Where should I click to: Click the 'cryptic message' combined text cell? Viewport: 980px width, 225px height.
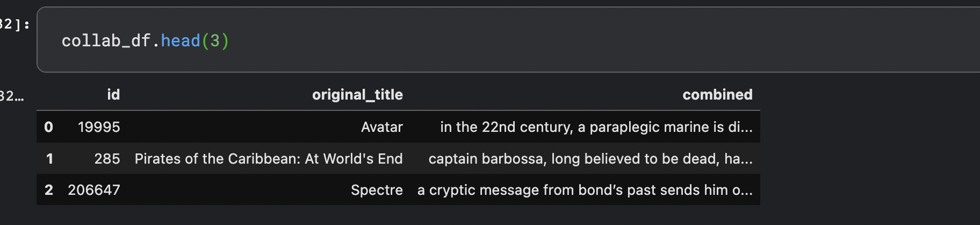585,190
